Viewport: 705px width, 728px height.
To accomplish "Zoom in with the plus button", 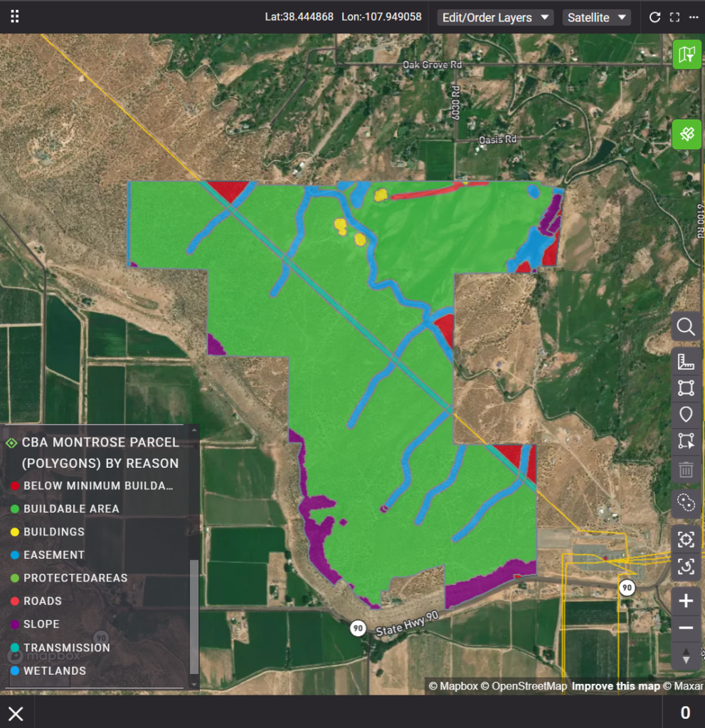I will click(686, 601).
